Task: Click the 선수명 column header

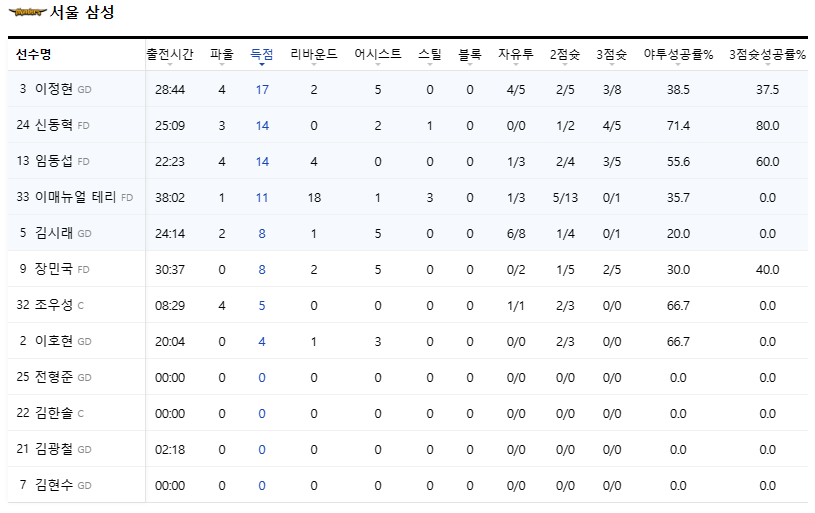Action: tap(33, 54)
